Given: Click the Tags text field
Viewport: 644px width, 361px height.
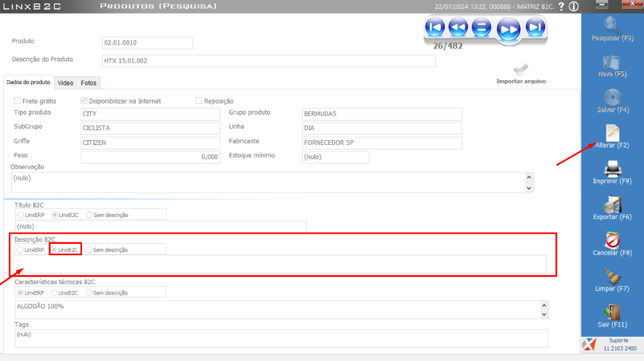Looking at the screenshot, I should click(x=282, y=339).
